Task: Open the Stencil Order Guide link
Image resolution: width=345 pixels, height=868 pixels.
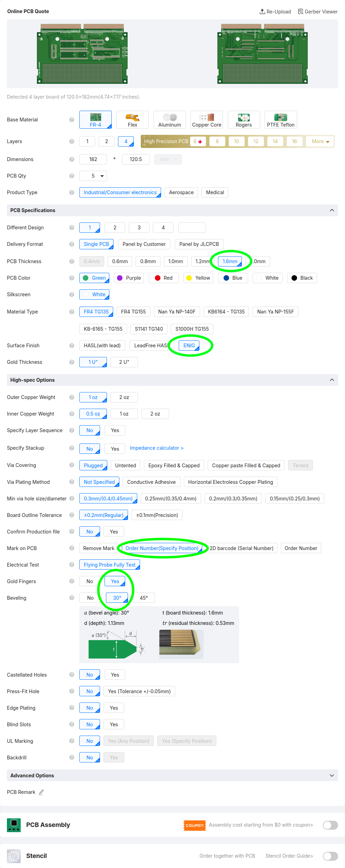Action: click(289, 856)
